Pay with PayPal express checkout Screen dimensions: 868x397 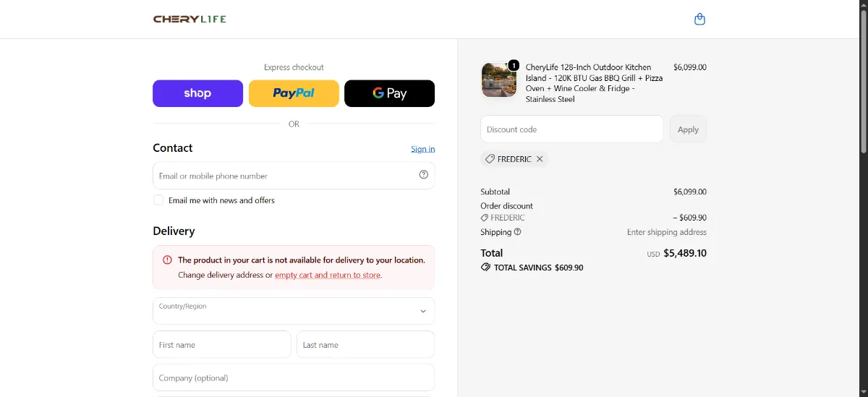[x=294, y=93]
